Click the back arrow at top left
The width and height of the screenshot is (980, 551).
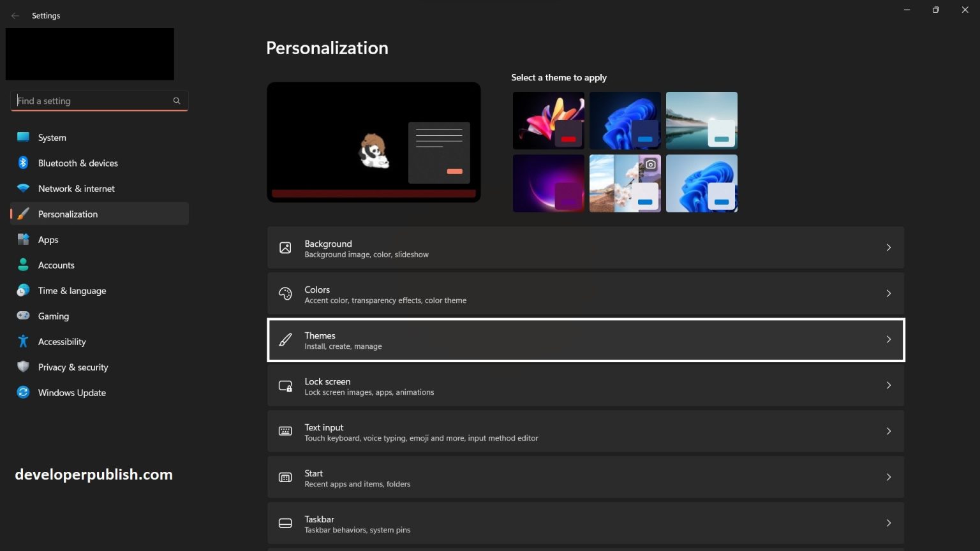tap(15, 15)
